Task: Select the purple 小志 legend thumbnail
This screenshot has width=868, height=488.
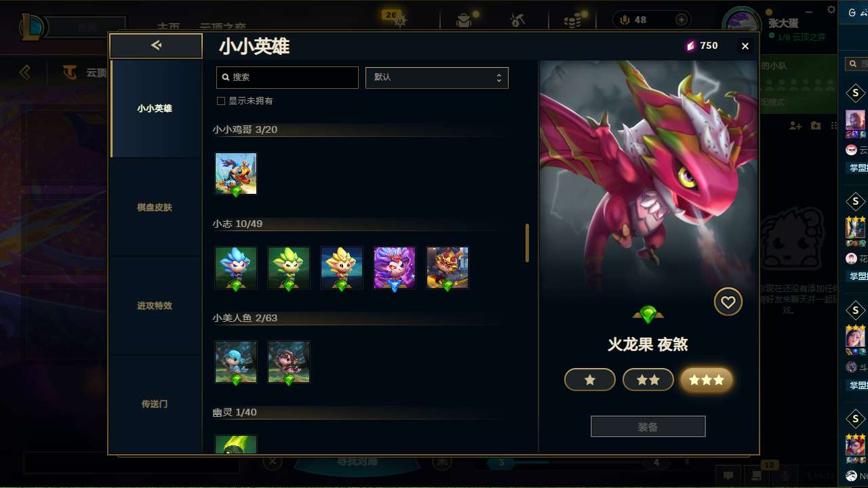Action: coord(395,268)
